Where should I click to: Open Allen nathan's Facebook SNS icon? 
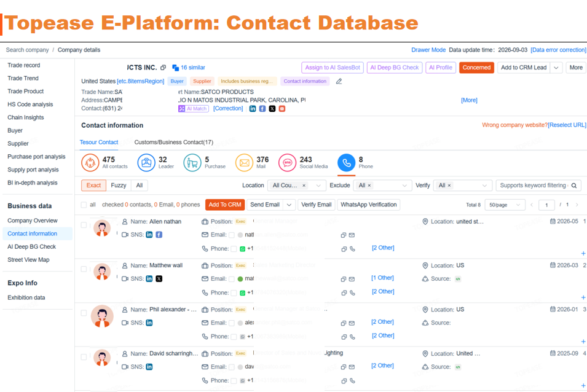pyautogui.click(x=159, y=235)
